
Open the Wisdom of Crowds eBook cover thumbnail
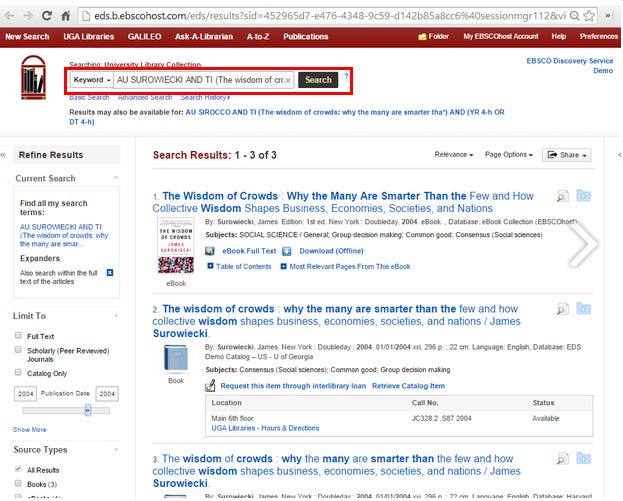tap(176, 246)
